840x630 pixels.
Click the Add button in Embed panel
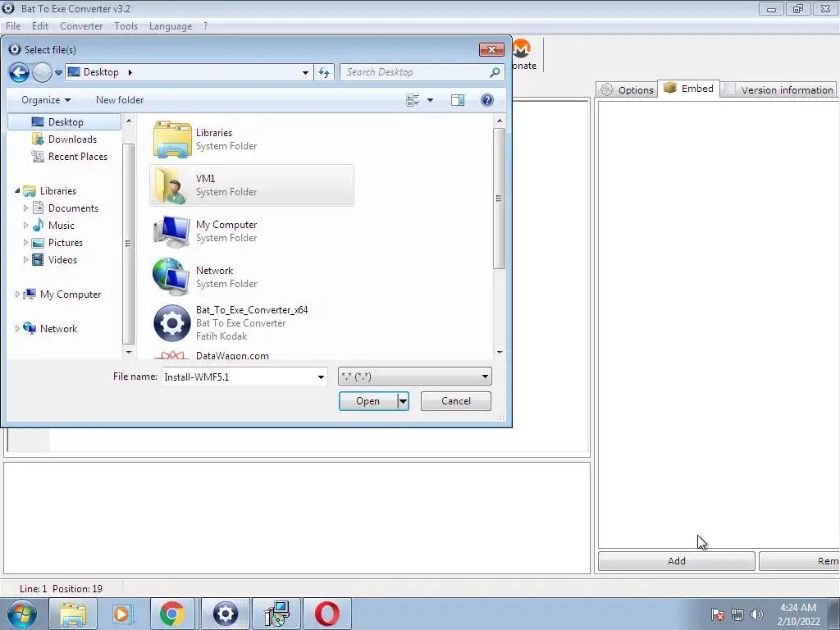point(677,561)
